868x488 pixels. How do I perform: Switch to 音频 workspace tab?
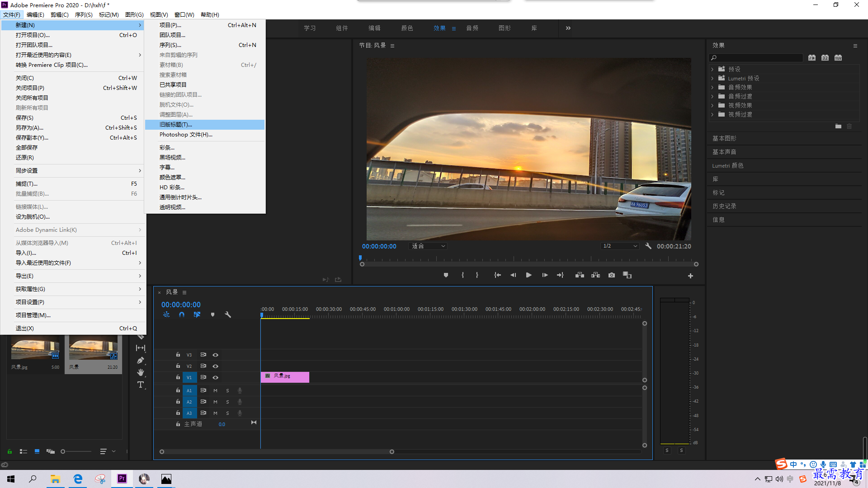pos(472,28)
